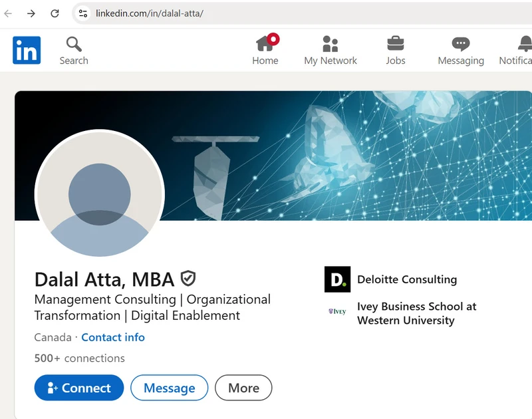
Task: Click the verification shield badge beside name
Action: (188, 278)
